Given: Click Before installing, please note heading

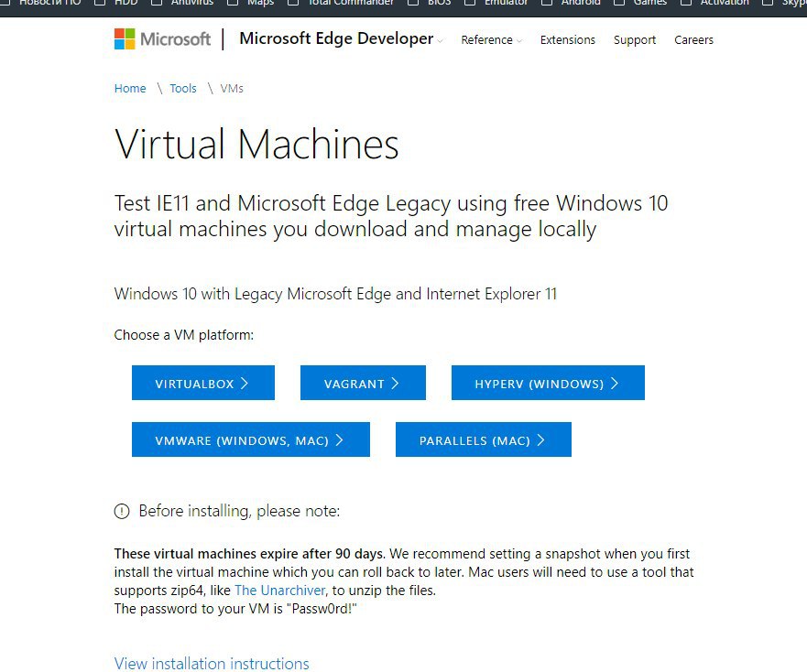Looking at the screenshot, I should click(x=239, y=511).
